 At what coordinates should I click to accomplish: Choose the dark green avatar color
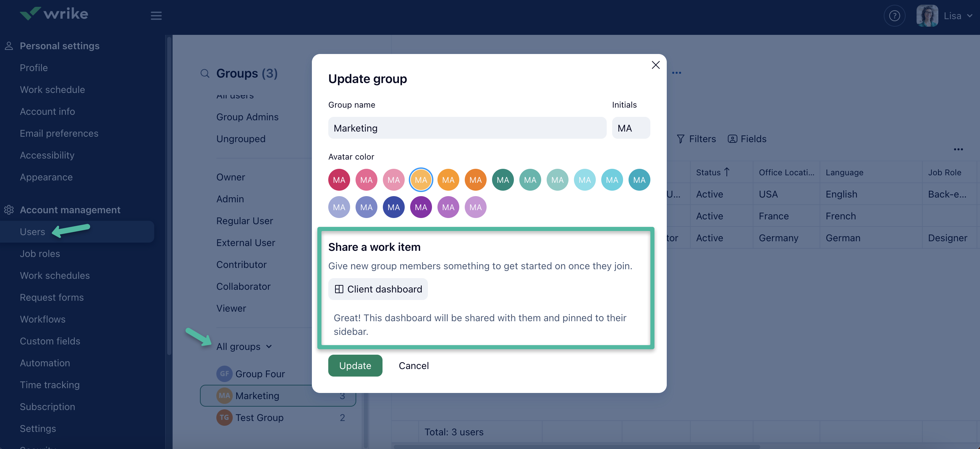[x=503, y=180]
